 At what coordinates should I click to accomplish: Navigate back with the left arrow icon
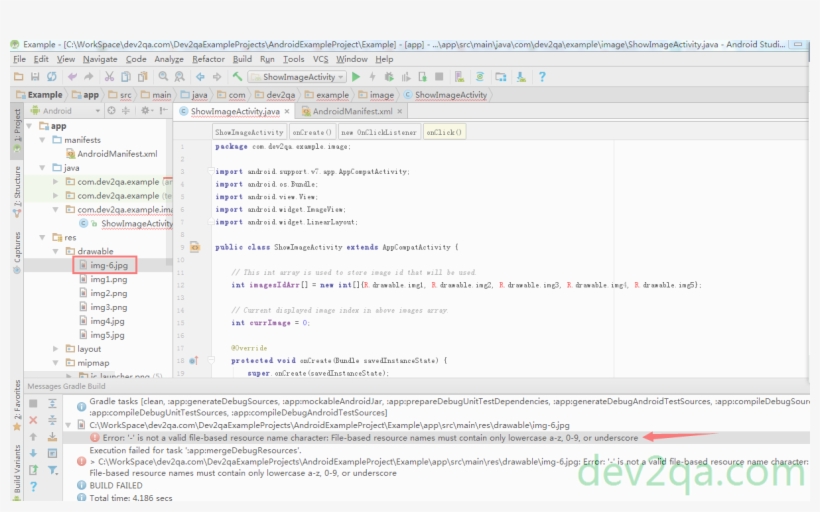coord(200,77)
